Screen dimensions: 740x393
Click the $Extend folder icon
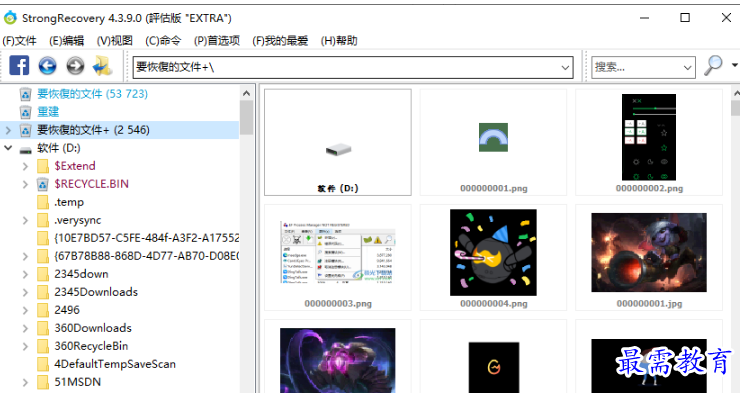pyautogui.click(x=43, y=166)
